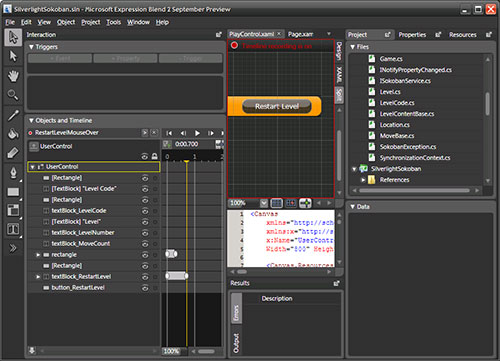
Task: Open the zoom percentage dropdown
Action: point(264,203)
